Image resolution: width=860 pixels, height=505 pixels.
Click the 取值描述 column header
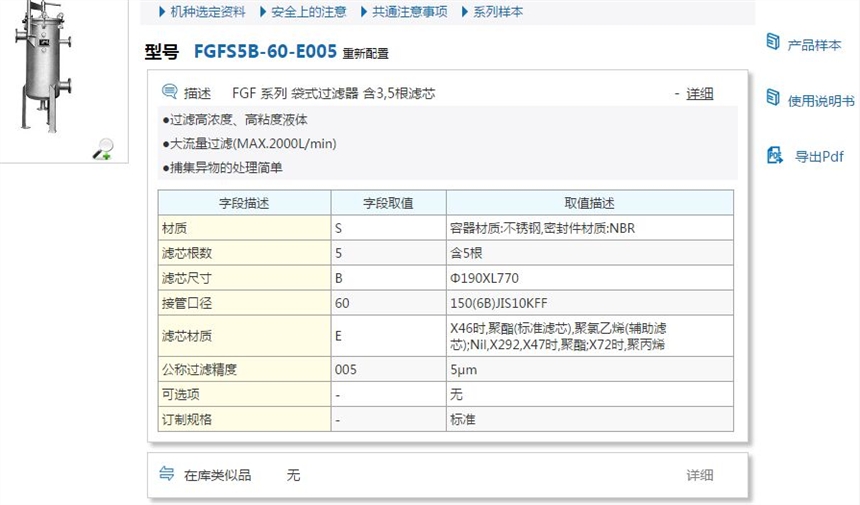590,203
